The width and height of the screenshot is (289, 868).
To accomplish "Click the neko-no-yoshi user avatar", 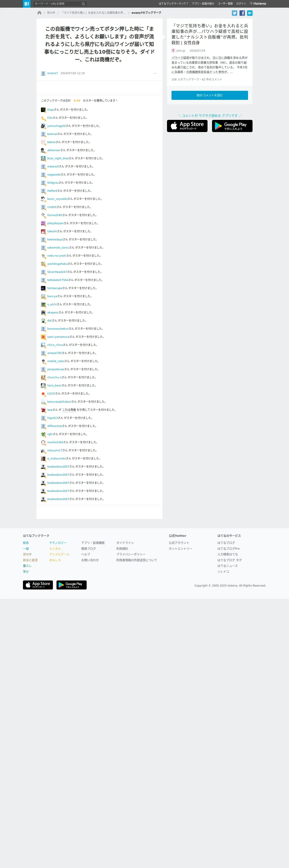I will tap(43, 256).
